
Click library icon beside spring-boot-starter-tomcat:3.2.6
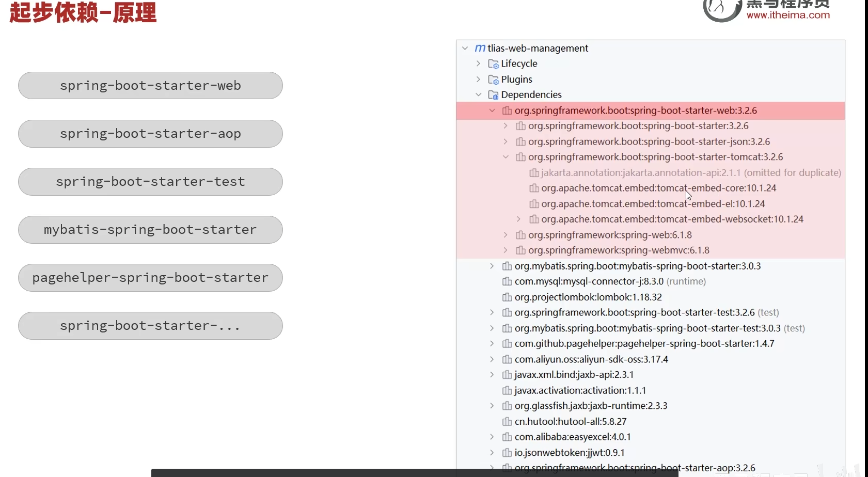click(x=520, y=157)
